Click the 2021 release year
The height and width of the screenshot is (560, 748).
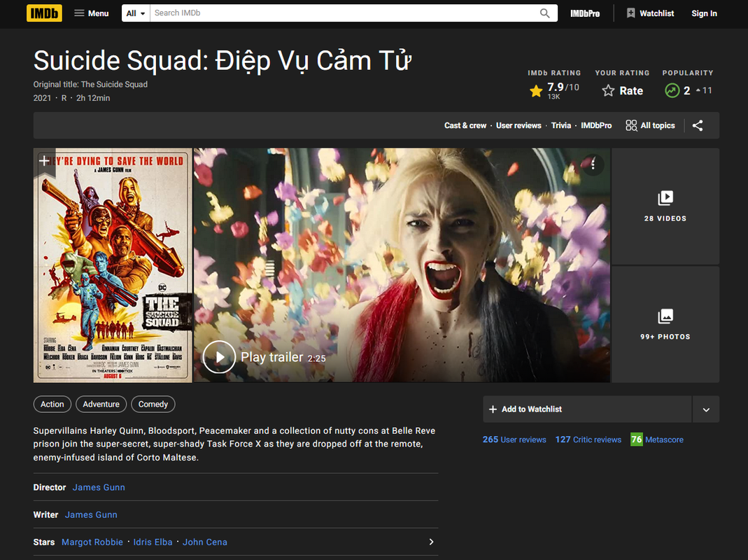point(42,98)
